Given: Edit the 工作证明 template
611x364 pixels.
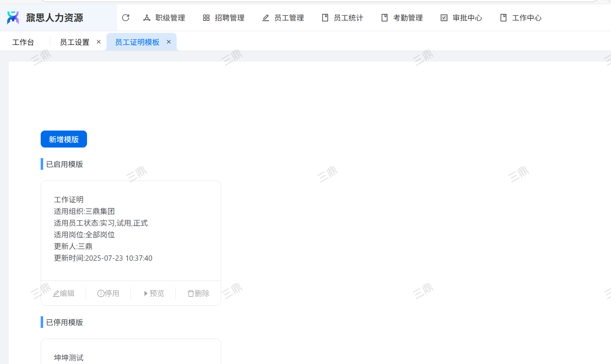Looking at the screenshot, I should coord(64,293).
